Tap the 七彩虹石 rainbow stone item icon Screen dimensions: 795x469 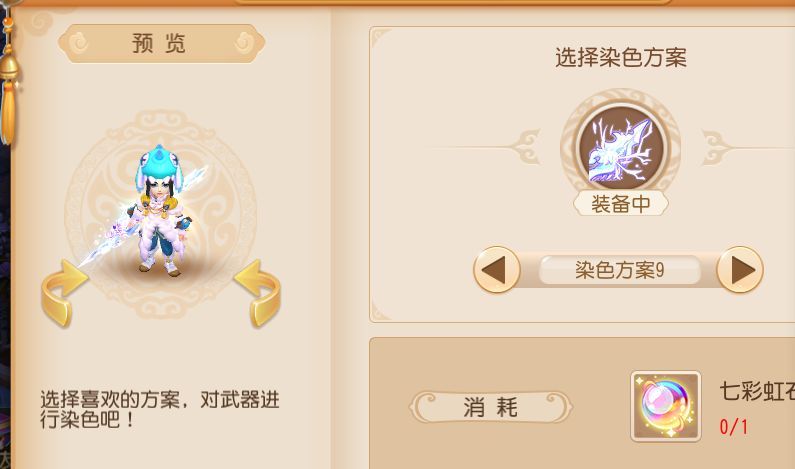coord(666,406)
